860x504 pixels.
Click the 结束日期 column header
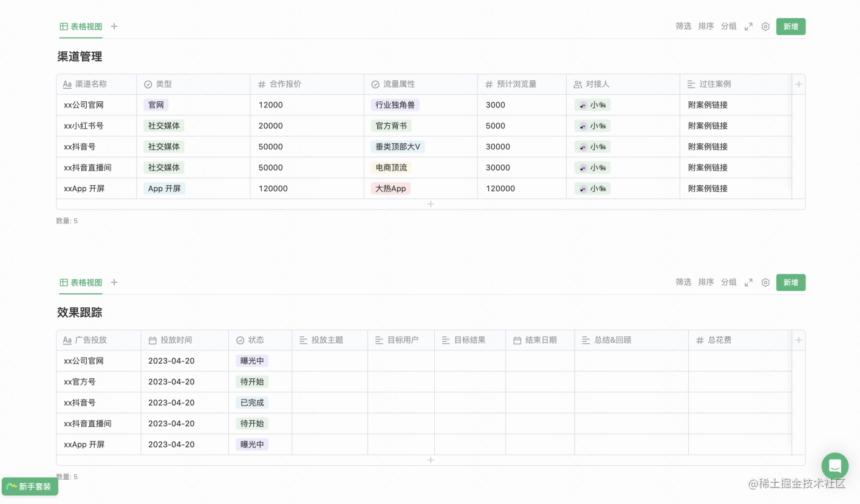[540, 340]
